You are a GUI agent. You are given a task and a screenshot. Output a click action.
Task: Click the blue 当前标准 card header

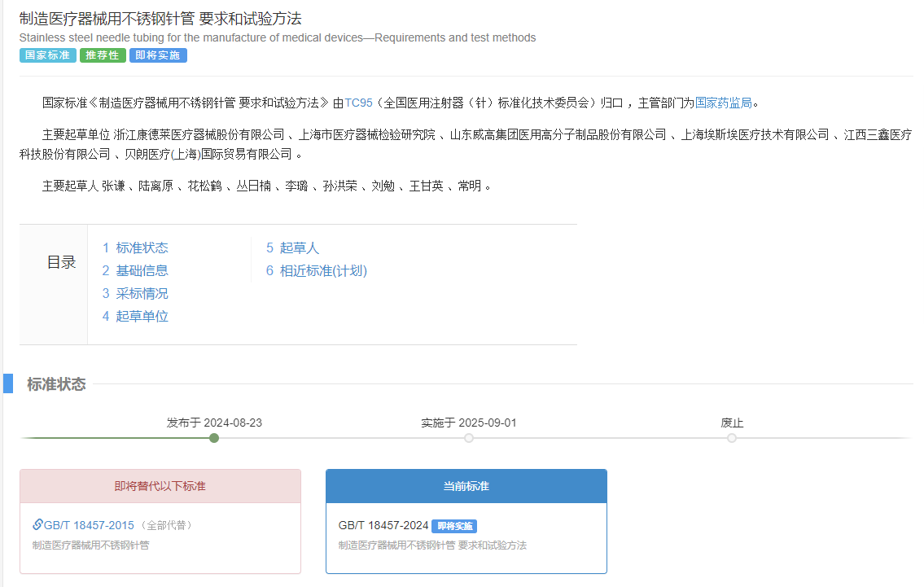pos(466,486)
